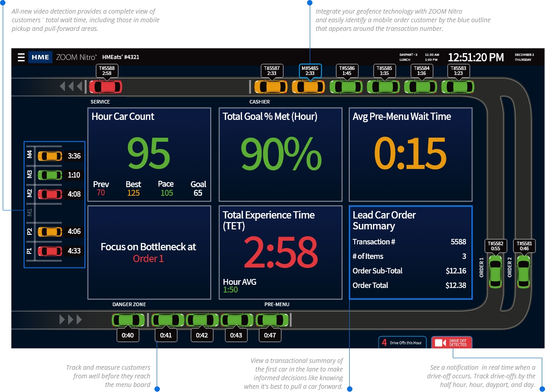Select pre-menu car timed 0:43
The image size is (545, 392).
(237, 320)
